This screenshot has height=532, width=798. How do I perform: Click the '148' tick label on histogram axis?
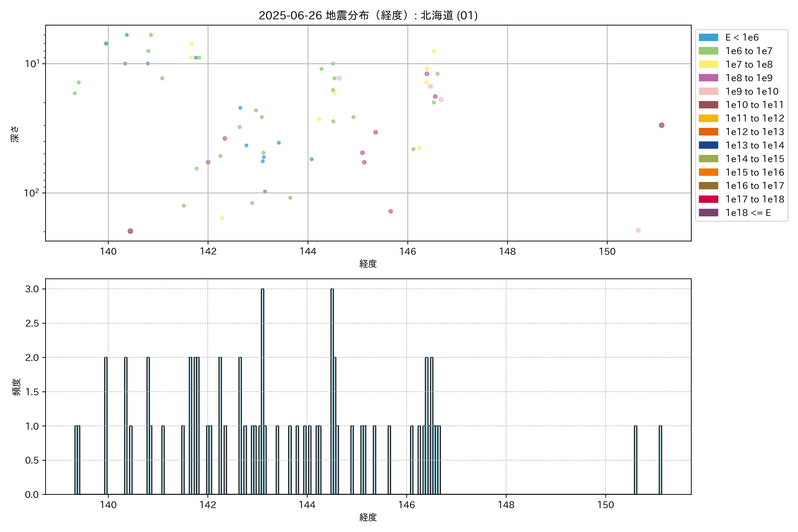pos(506,505)
